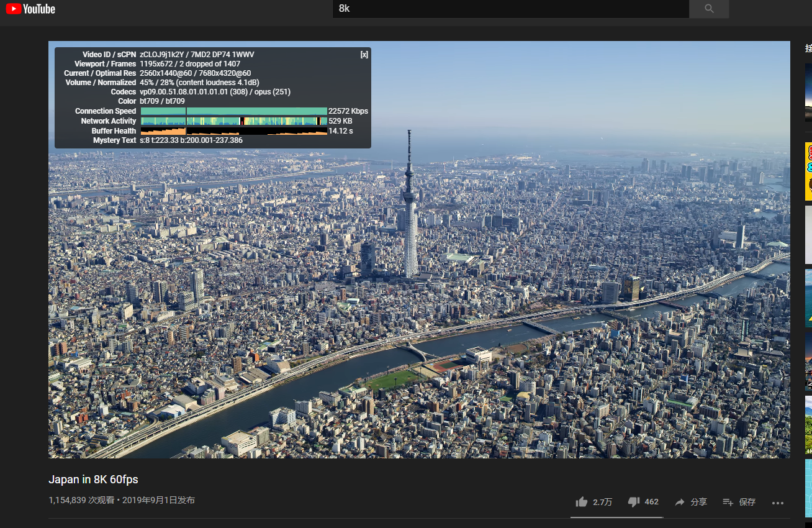Click the share arrow icon
This screenshot has height=528, width=812.
(680, 502)
